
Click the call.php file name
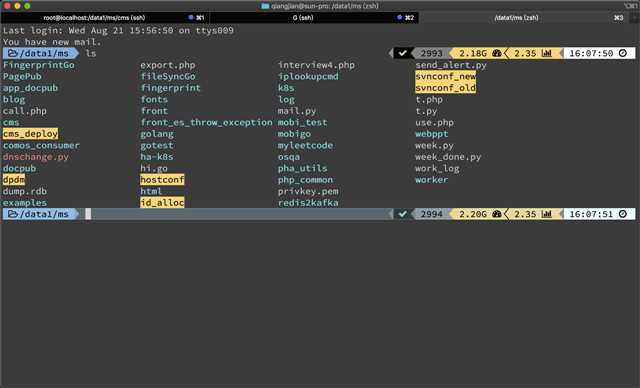24,111
